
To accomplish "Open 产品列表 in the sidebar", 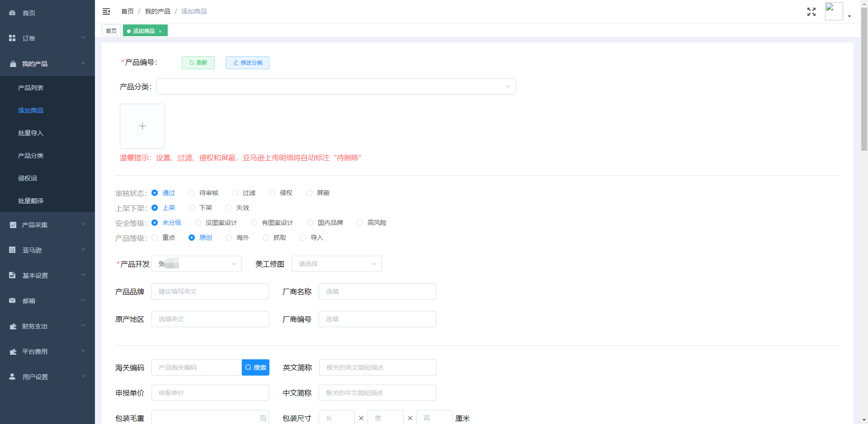I will pos(31,88).
